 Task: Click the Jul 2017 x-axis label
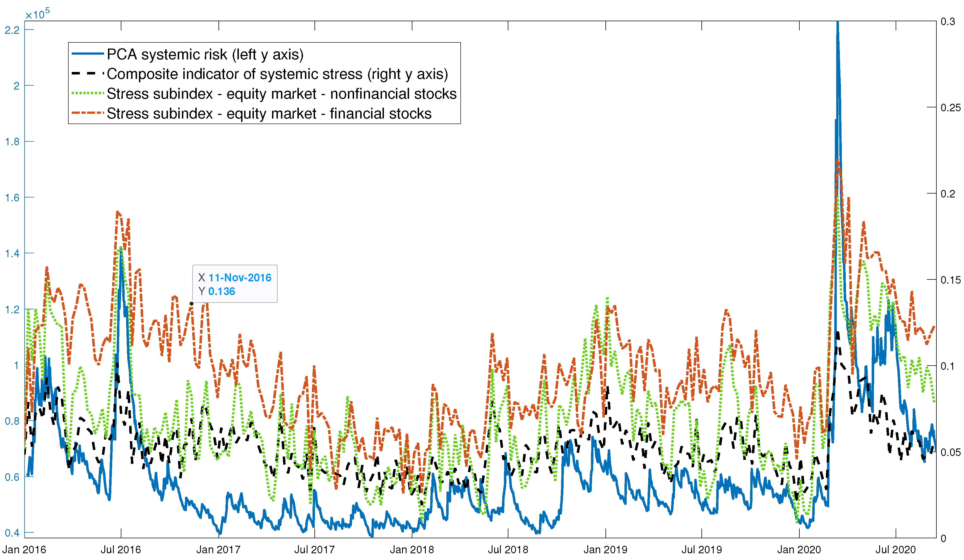314,550
